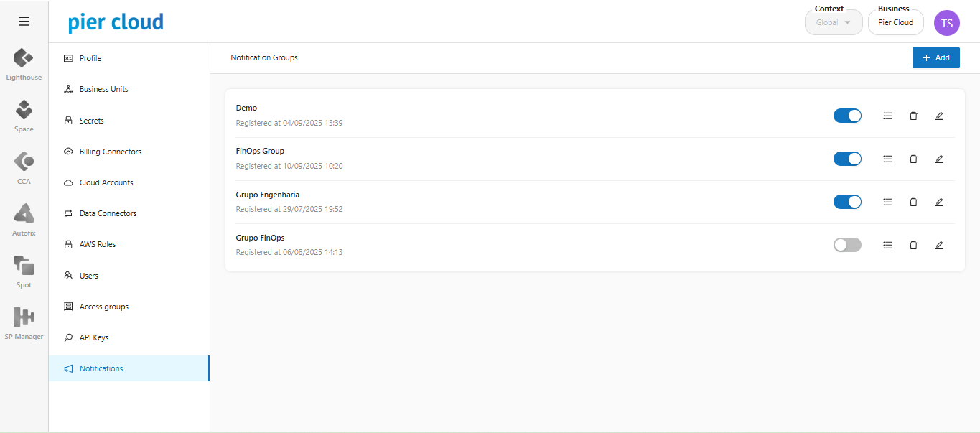
Task: Open the TS user avatar menu
Action: [x=946, y=23]
